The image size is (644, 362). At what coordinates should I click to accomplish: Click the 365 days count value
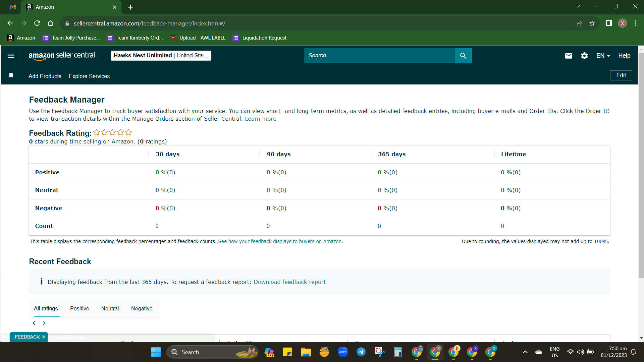coord(379,226)
